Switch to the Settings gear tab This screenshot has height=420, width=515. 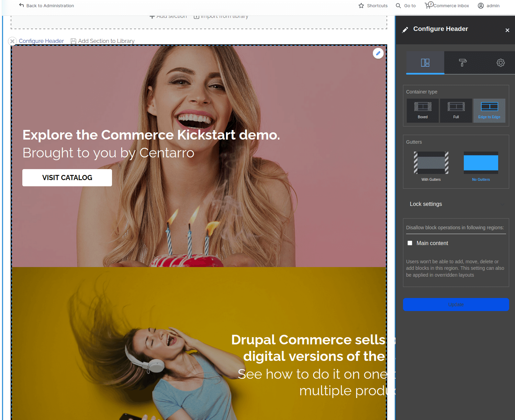point(500,63)
